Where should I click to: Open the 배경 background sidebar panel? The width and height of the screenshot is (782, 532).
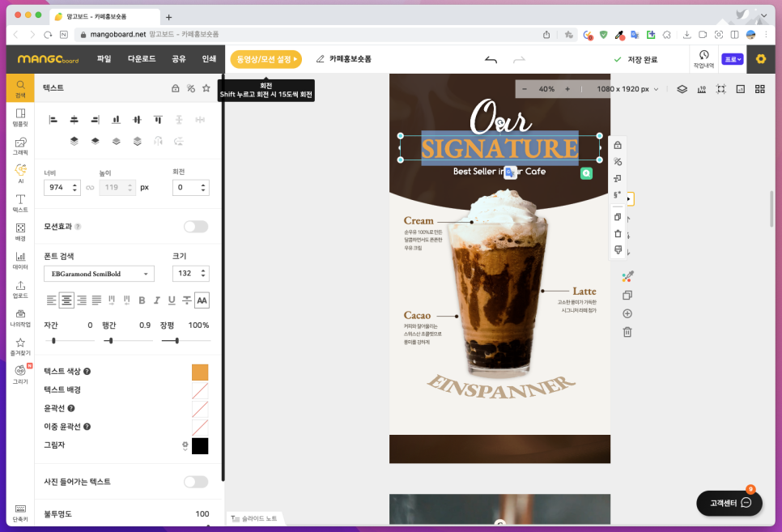20,232
